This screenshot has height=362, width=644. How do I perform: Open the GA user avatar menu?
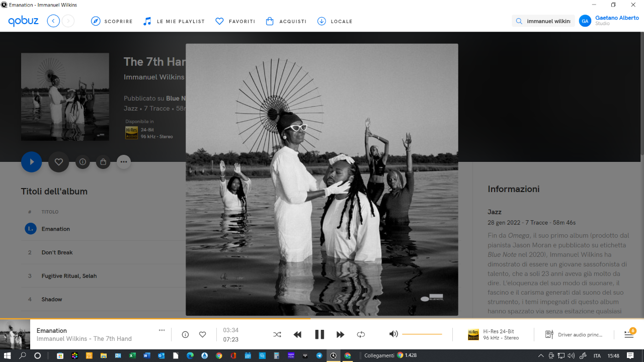click(585, 21)
